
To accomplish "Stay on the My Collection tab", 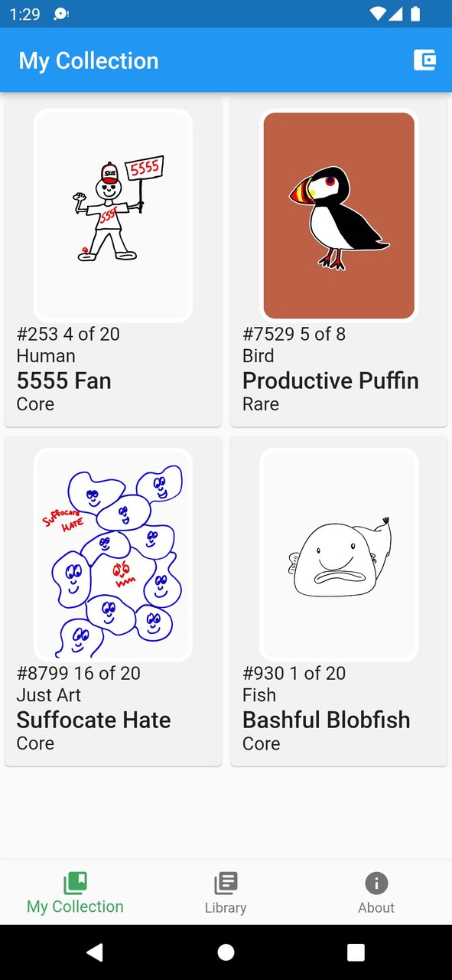I will (74, 892).
